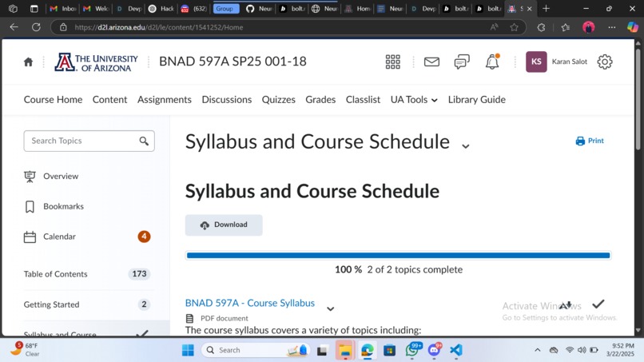Open the Grades nav item

[x=320, y=99]
